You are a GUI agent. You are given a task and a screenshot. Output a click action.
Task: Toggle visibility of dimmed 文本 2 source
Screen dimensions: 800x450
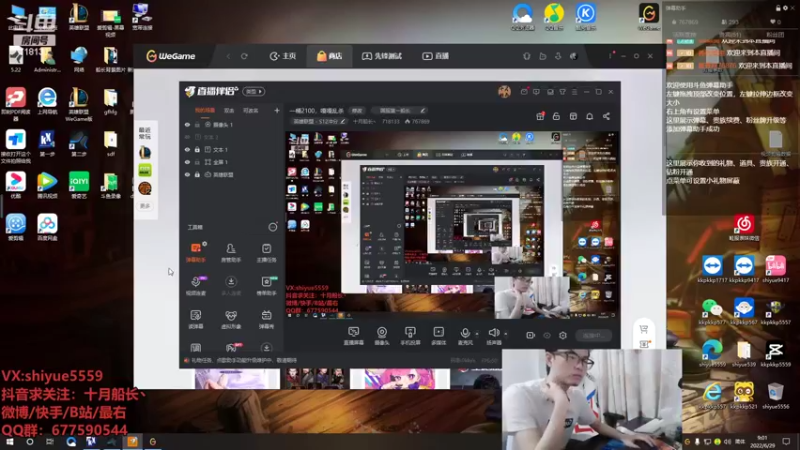pyautogui.click(x=187, y=137)
